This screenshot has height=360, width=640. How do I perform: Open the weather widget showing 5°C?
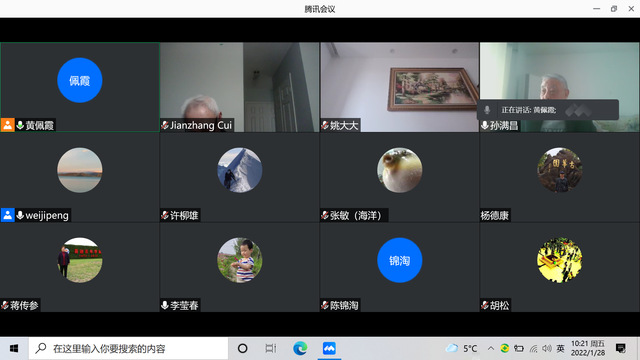(x=461, y=348)
